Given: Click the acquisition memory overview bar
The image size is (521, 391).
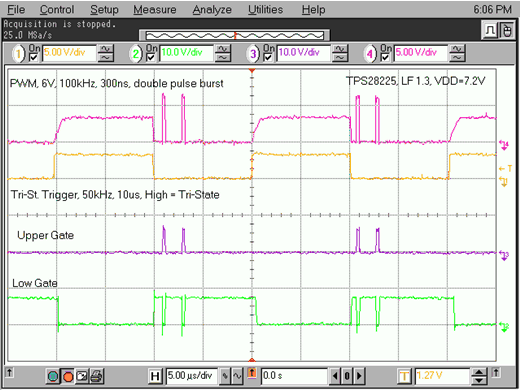Looking at the screenshot, I should (235, 35).
